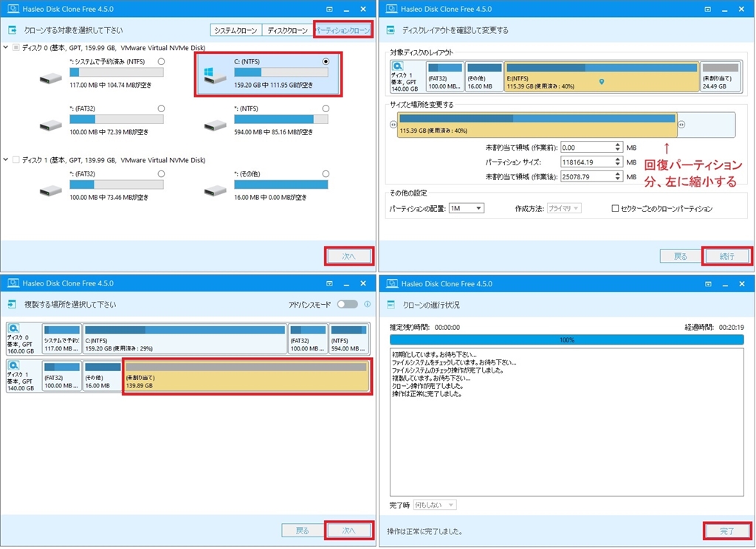Switch to the パーティションクローン tab
This screenshot has width=756, height=549.
click(343, 30)
